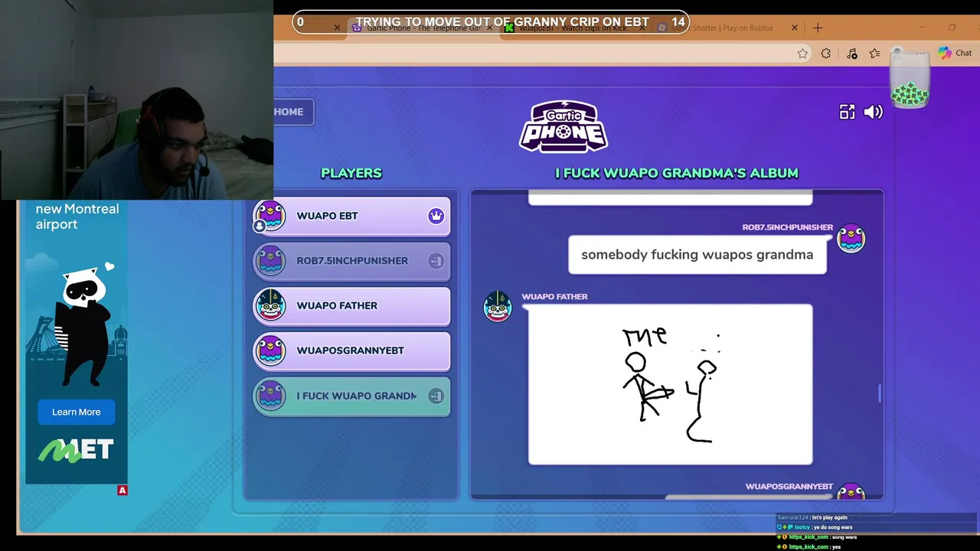
Task: Click WUAPO FATHER's avatar in the album
Action: [498, 307]
